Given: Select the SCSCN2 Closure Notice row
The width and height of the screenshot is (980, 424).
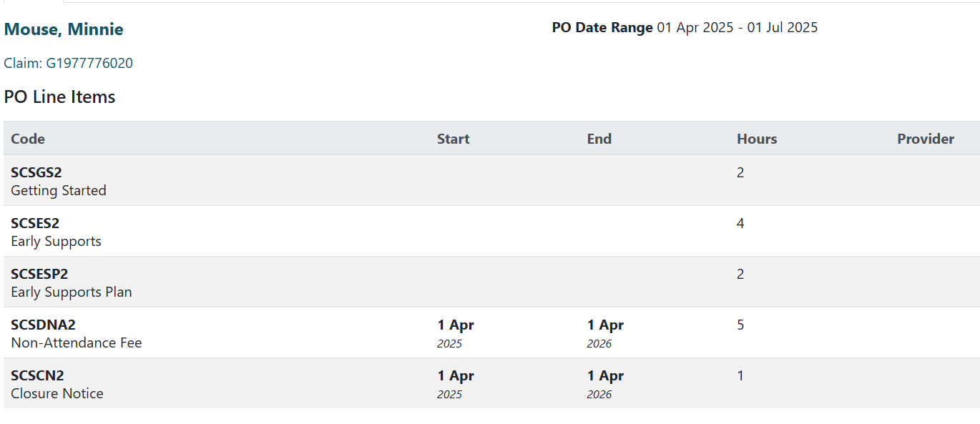Looking at the screenshot, I should tap(491, 383).
